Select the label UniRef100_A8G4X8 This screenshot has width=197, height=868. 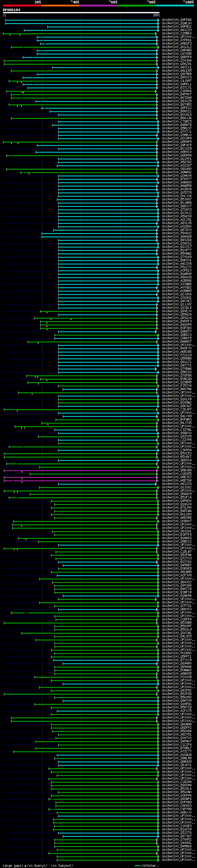point(177,277)
